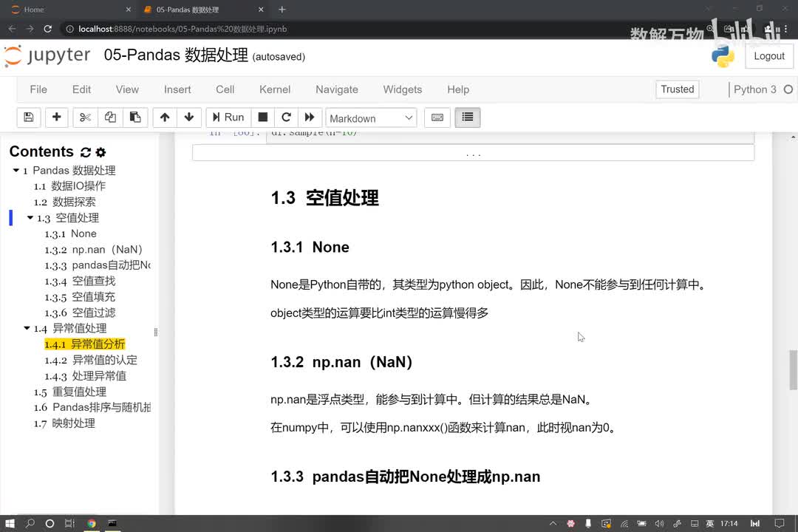Restart the kernel icon
The image size is (798, 532).
click(286, 117)
